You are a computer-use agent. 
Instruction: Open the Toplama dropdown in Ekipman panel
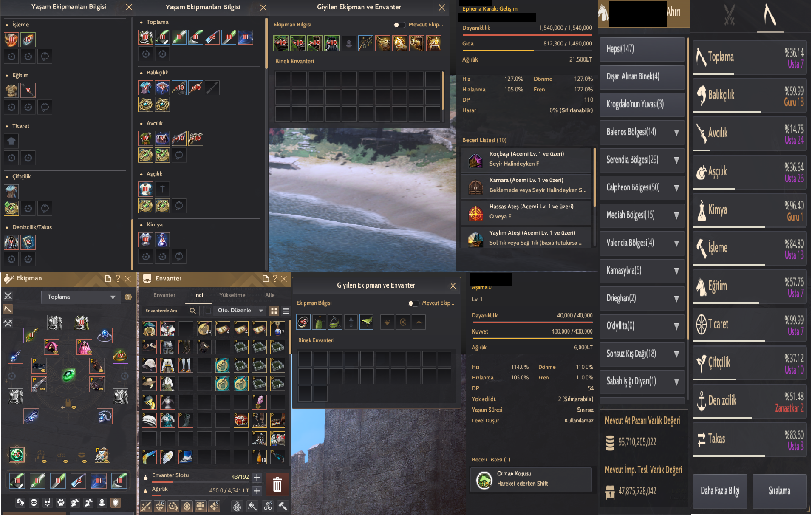point(81,297)
